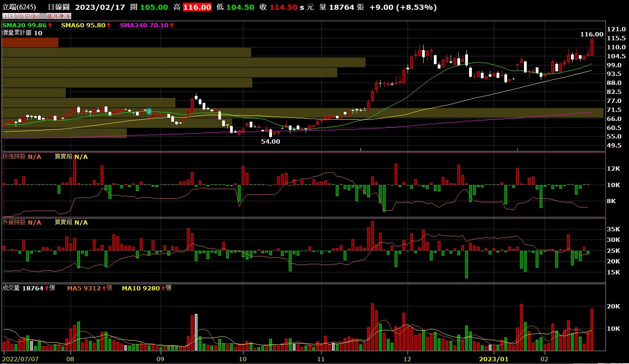Click the dollar marker icon on the price chart
Viewport: 629px width, 364px height.
(x=149, y=112)
